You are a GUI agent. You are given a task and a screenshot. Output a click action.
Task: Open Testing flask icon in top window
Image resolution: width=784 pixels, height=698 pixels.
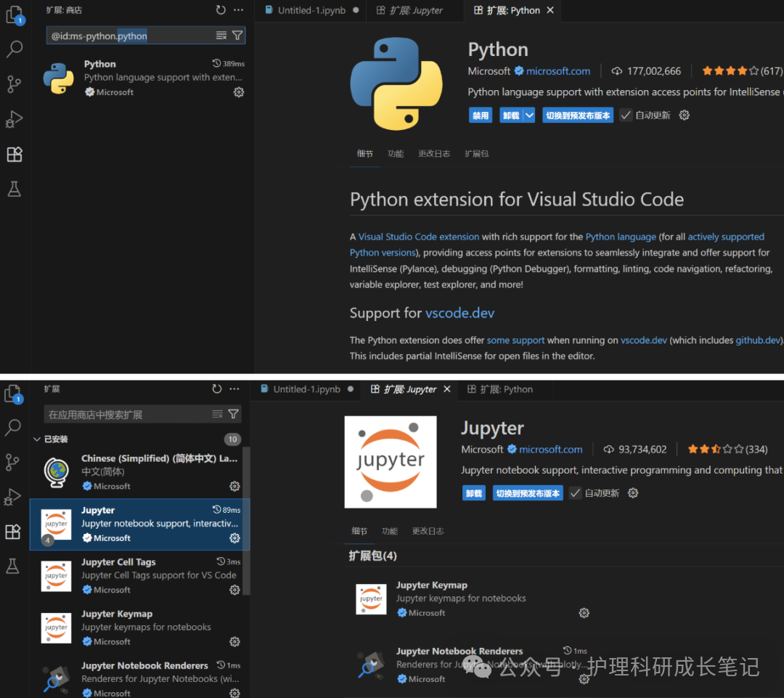pos(15,189)
